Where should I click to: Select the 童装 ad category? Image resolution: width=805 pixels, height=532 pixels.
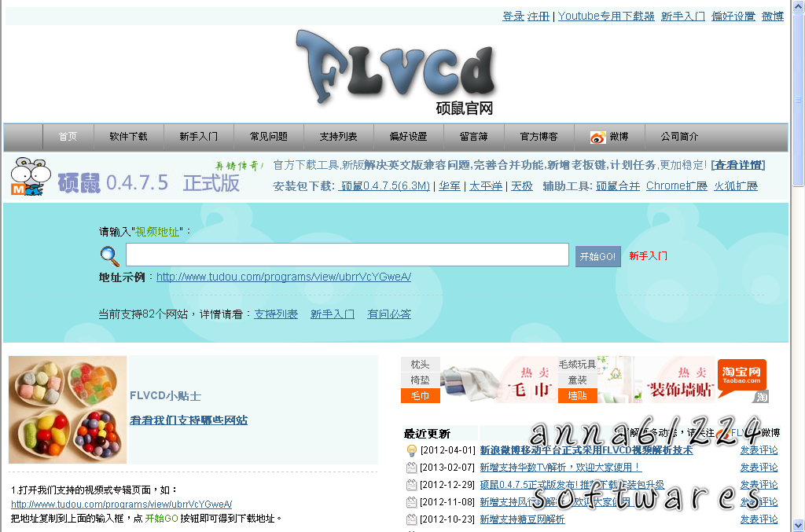(x=578, y=380)
